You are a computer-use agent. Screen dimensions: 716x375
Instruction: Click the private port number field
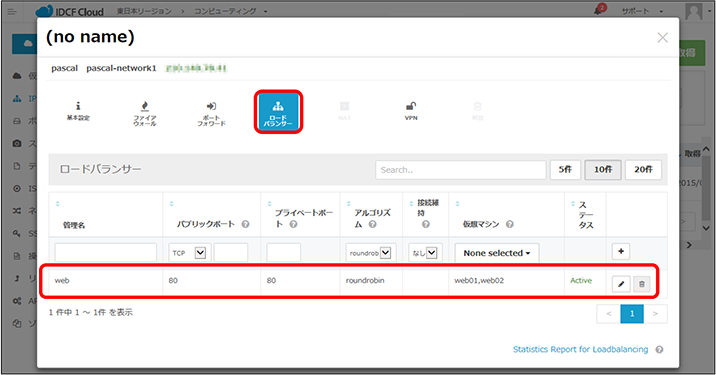[284, 253]
